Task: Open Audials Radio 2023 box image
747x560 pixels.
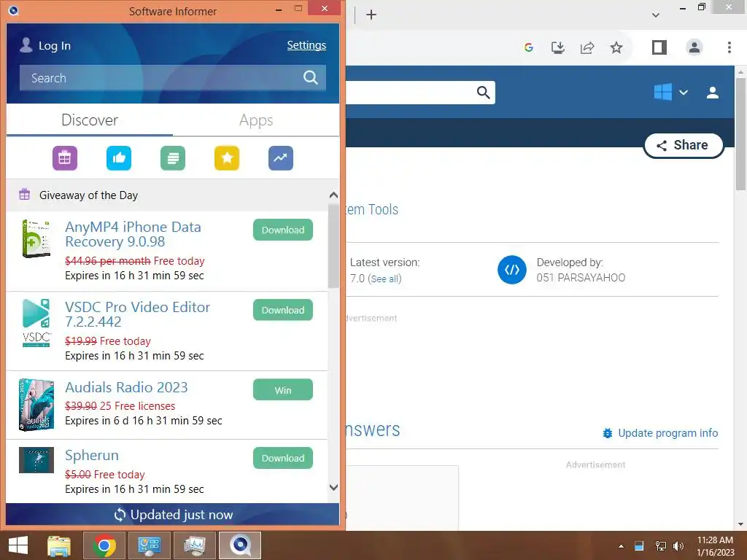Action: 36,405
